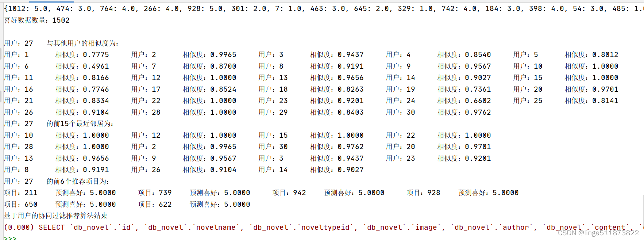Select similarity value 0.8012 for user 5
This screenshot has height=240, width=644.
point(605,55)
